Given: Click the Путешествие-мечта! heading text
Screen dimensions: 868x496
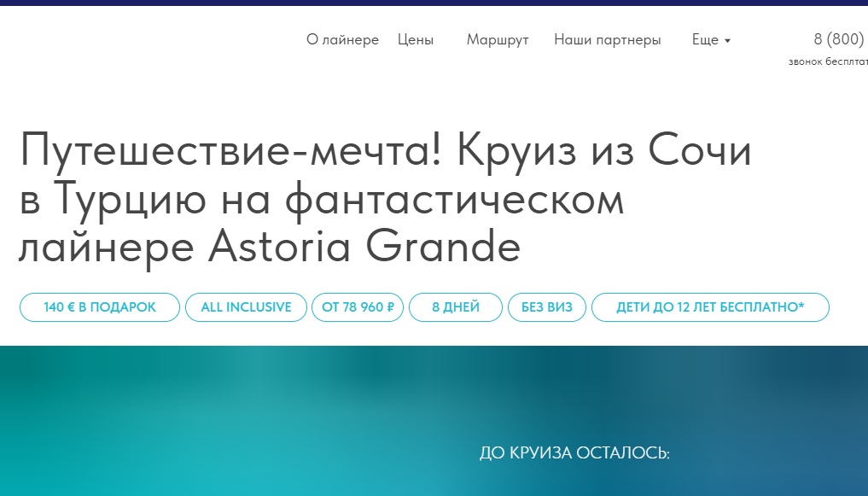Looking at the screenshot, I should pyautogui.click(x=229, y=153).
